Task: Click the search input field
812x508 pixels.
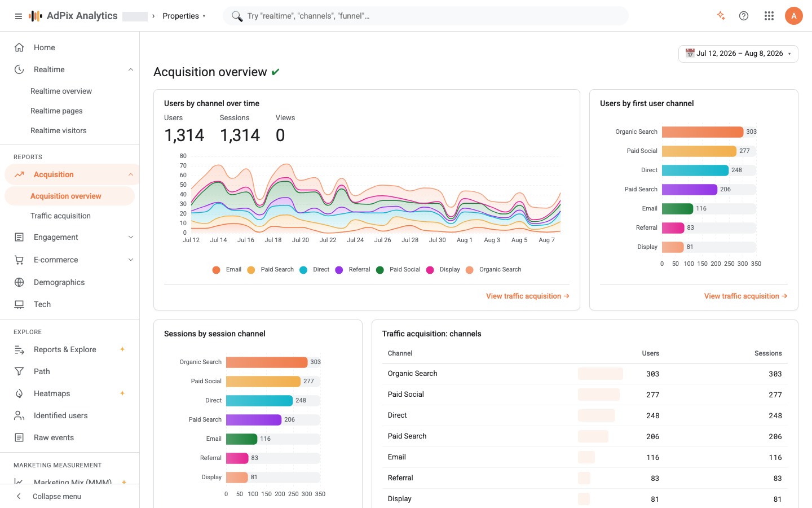Action: pyautogui.click(x=426, y=16)
